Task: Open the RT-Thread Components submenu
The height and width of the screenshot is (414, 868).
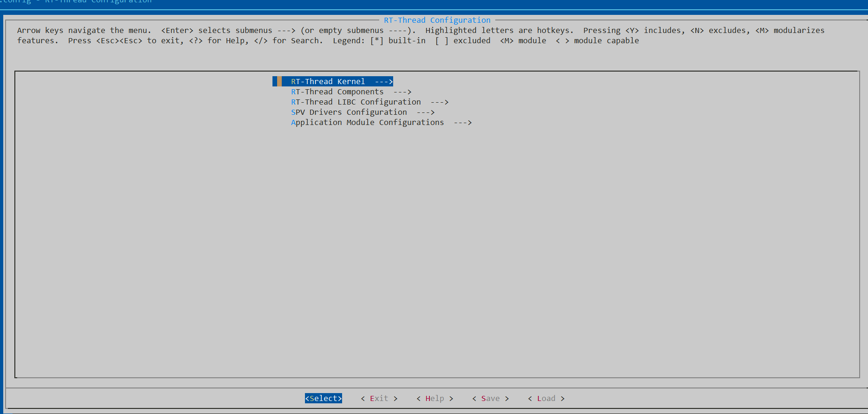Action: (351, 92)
